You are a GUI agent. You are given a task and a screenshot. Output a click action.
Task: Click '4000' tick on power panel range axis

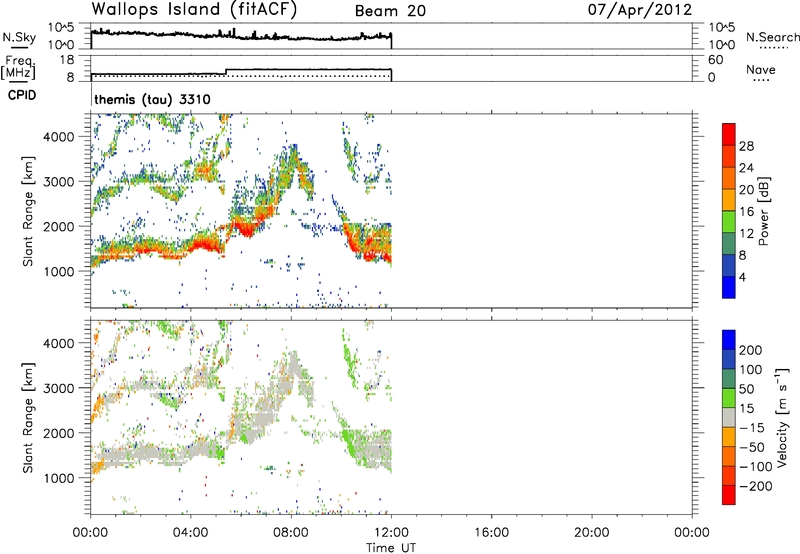tap(59, 137)
